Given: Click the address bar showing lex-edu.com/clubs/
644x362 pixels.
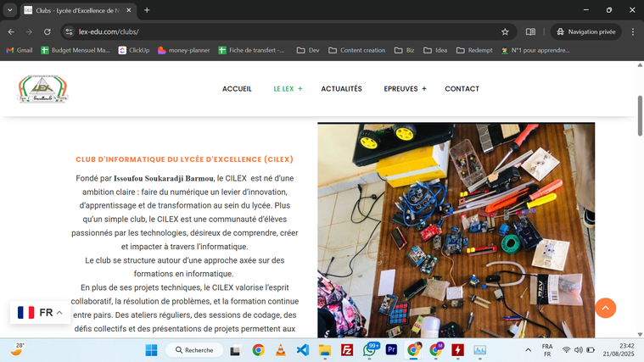Looking at the screenshot, I should 280,31.
